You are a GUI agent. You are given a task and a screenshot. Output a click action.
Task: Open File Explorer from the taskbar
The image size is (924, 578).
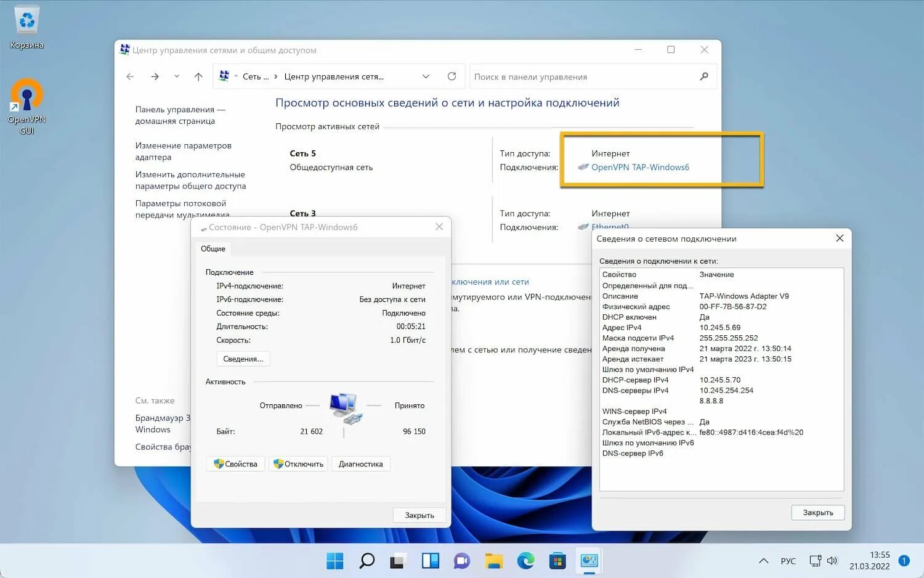click(493, 561)
